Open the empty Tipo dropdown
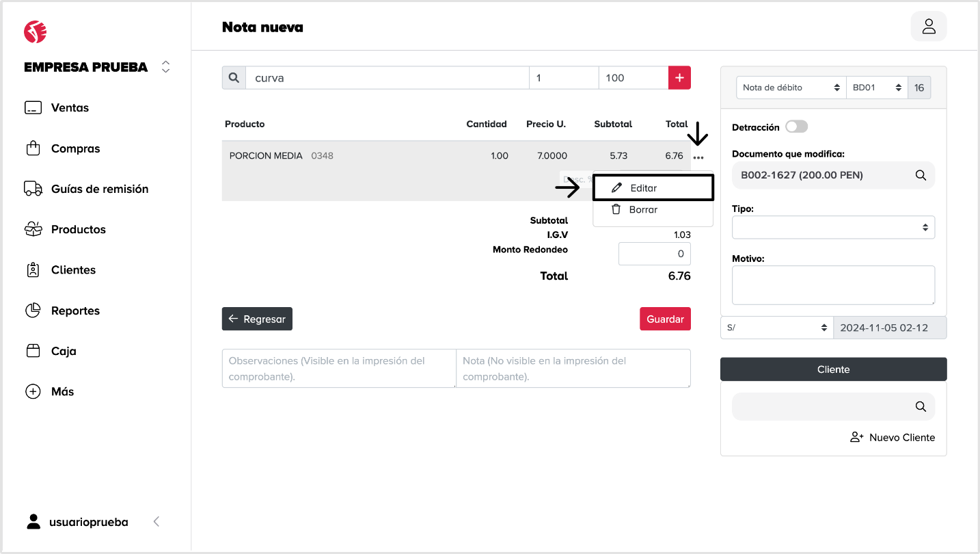This screenshot has width=980, height=554. [x=833, y=228]
